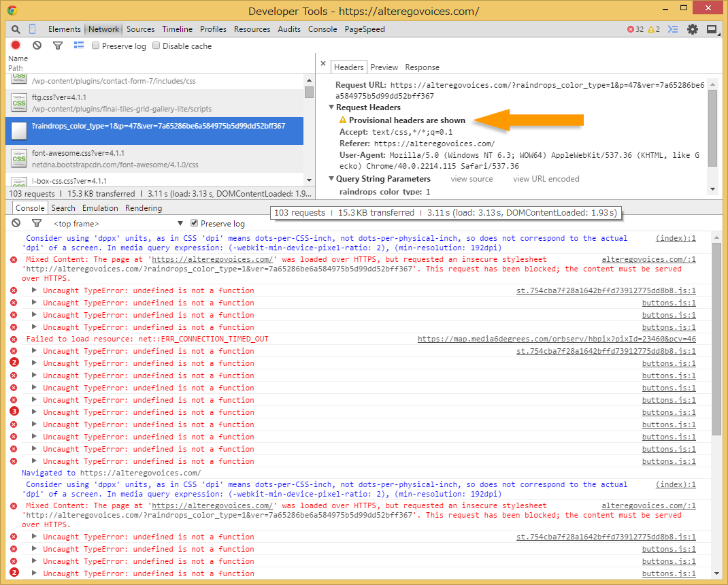Click the view source link

point(471,179)
